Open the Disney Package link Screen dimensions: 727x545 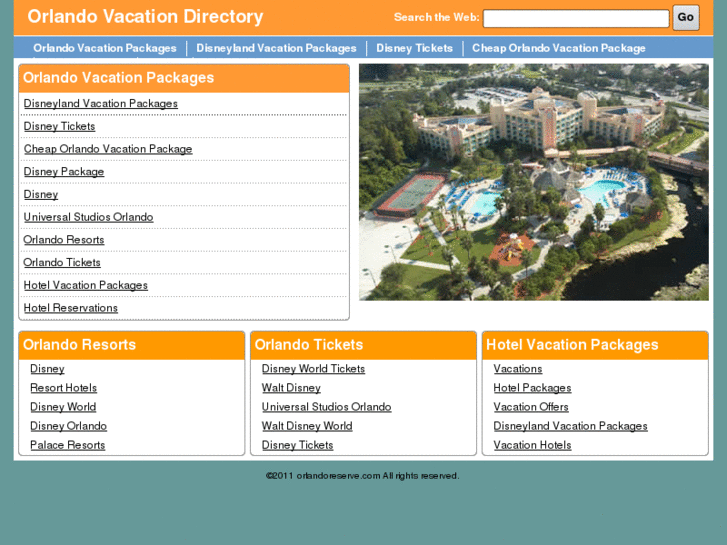tap(64, 172)
